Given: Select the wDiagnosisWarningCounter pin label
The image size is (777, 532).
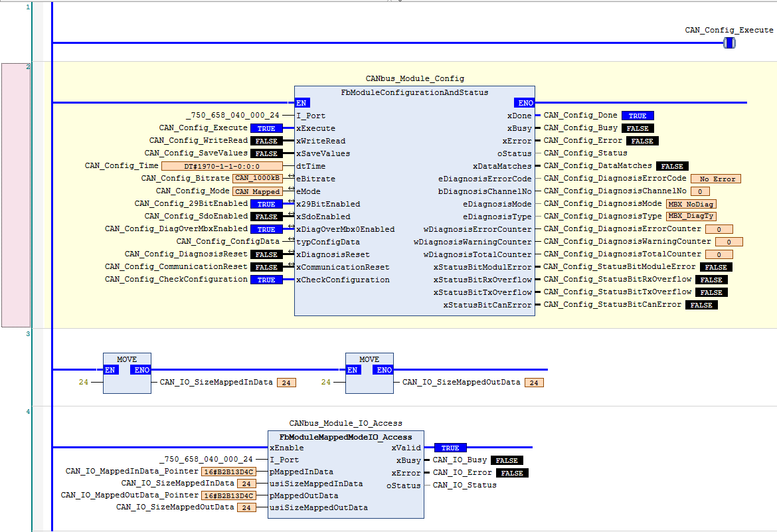Looking at the screenshot, I should [x=473, y=242].
